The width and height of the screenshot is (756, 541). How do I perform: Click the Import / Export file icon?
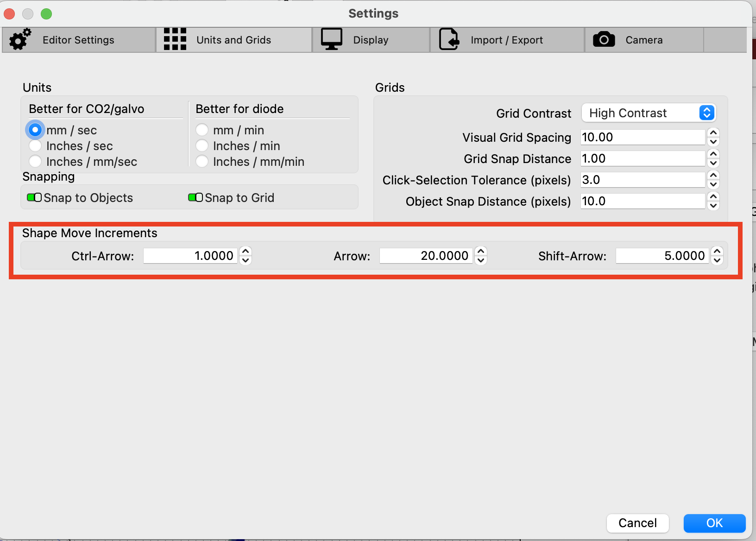(x=449, y=39)
